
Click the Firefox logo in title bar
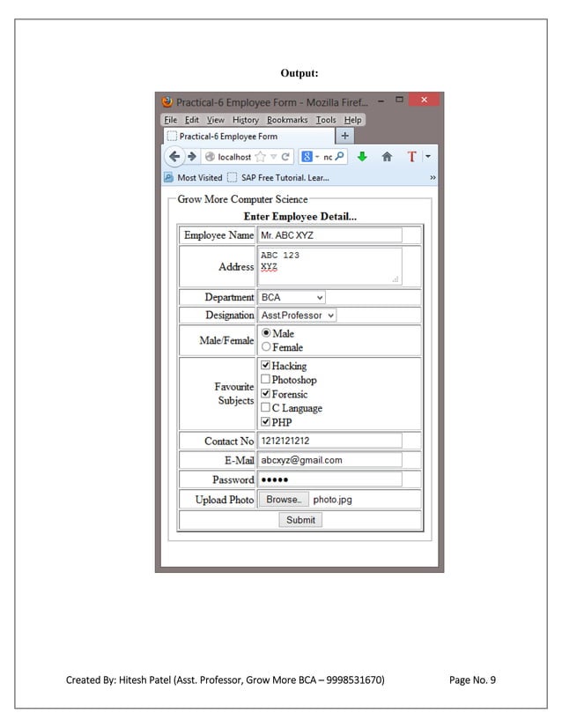coord(167,101)
